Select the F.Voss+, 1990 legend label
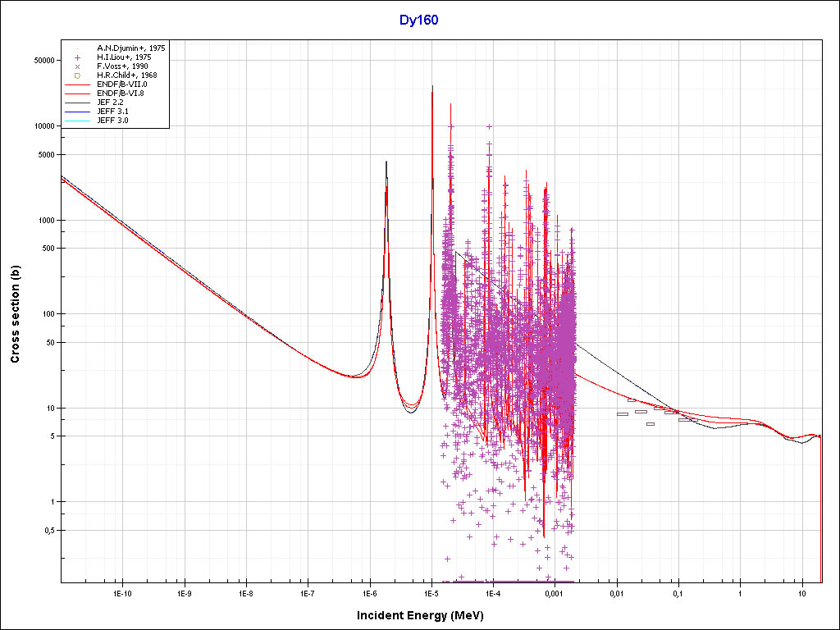 click(122, 66)
